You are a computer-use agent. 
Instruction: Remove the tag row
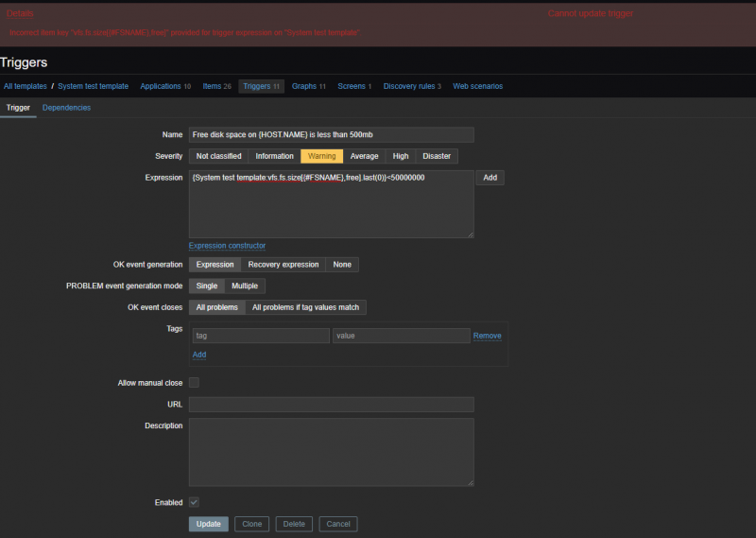coord(487,336)
